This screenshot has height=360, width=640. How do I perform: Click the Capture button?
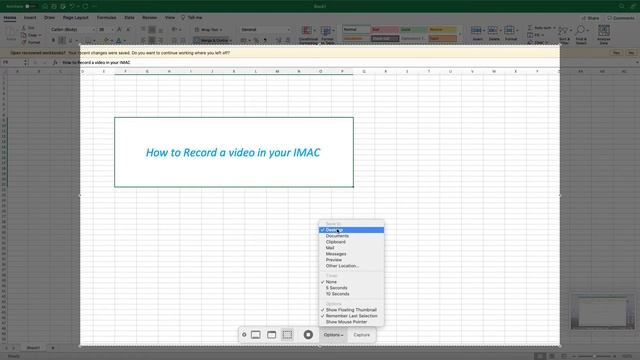362,335
